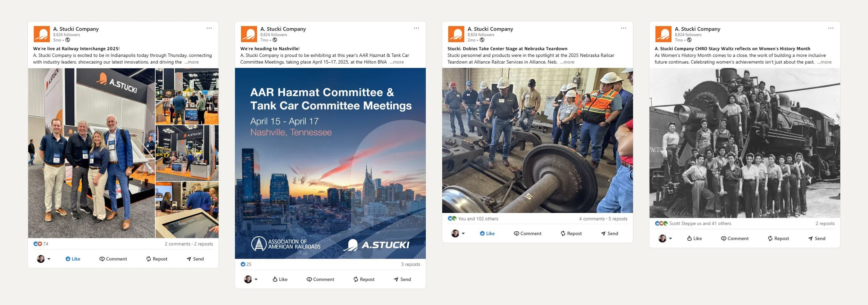868x305 pixels.
Task: Open the profile switcher dropdown on the Railway Interchange post
Action: click(44, 259)
